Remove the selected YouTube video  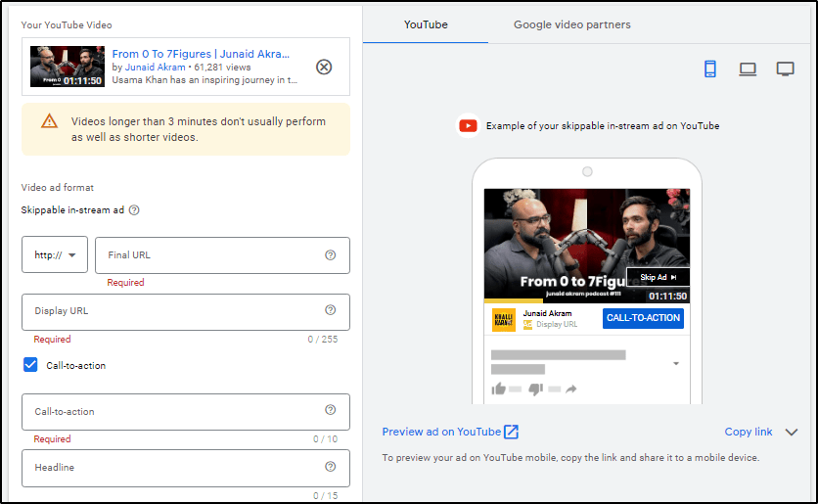pyautogui.click(x=324, y=67)
